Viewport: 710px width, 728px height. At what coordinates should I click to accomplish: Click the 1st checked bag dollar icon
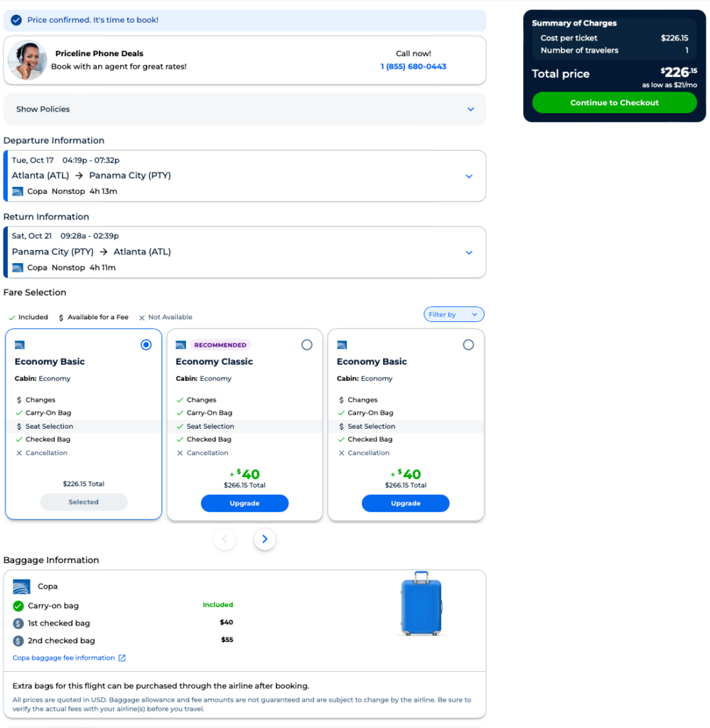pos(18,623)
